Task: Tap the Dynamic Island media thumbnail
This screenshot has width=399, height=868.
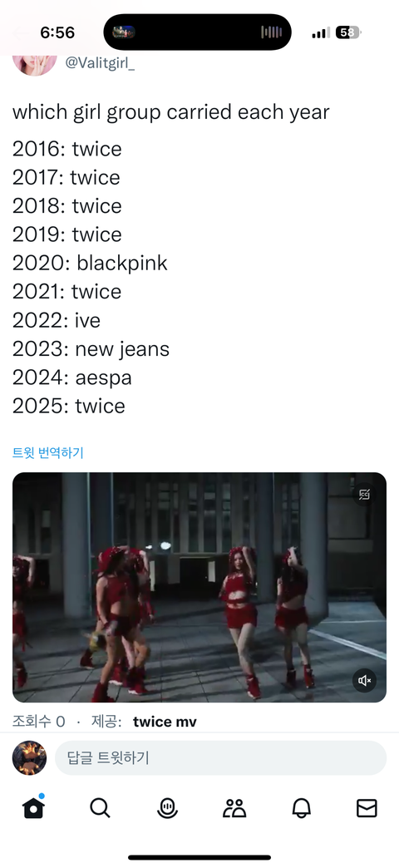Action: (x=123, y=32)
